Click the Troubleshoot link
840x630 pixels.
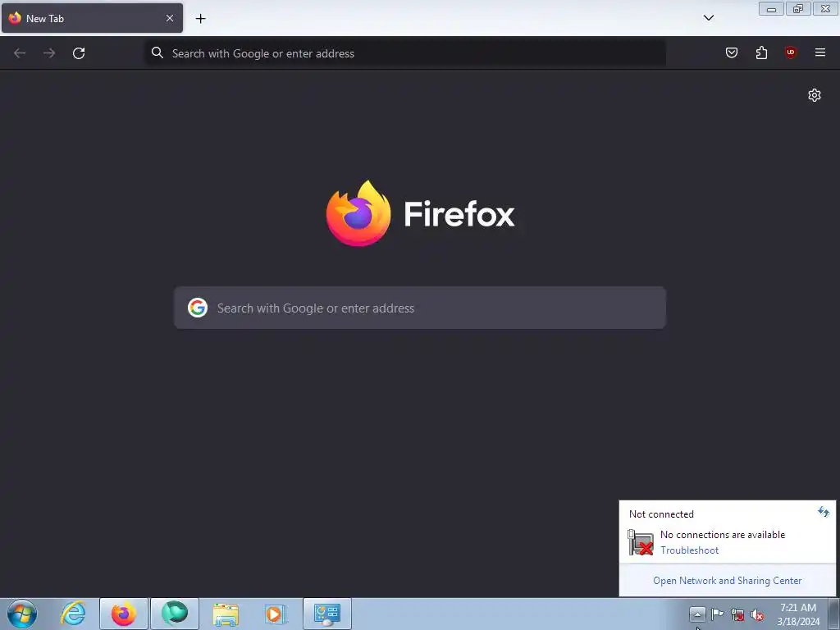[689, 550]
